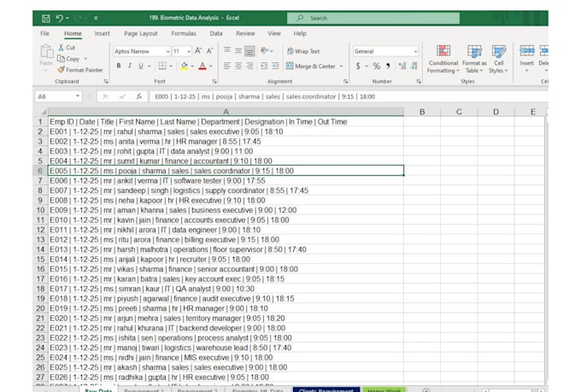Activate the Format Painter tool
The width and height of the screenshot is (581, 392).
pos(80,70)
